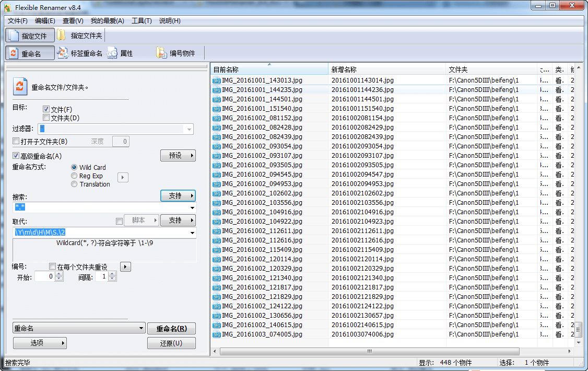Open the 重命名 action combo box
The height and width of the screenshot is (371, 588).
coord(141,328)
